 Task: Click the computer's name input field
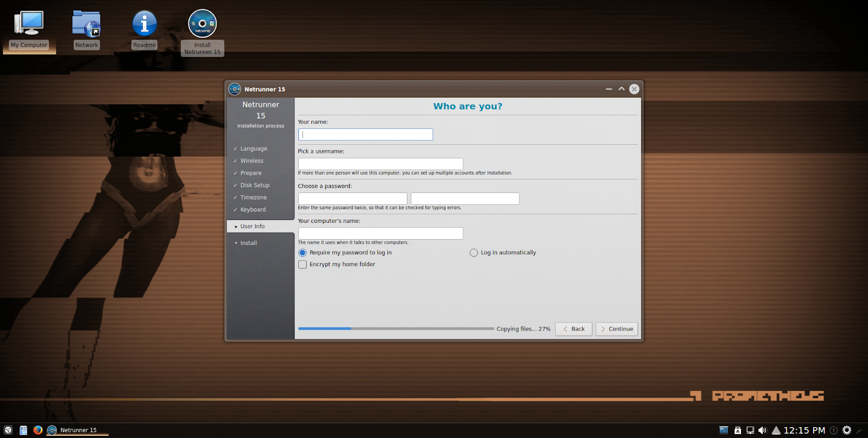pyautogui.click(x=381, y=233)
